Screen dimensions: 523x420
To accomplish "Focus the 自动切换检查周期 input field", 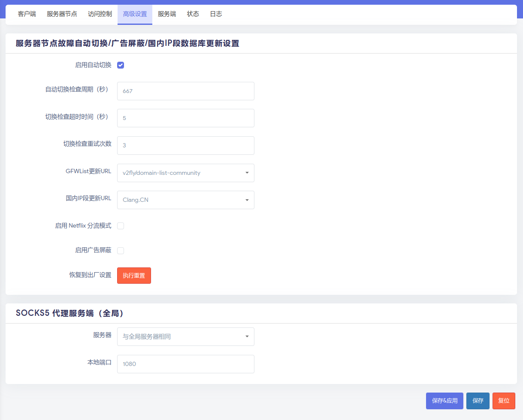I will pyautogui.click(x=185, y=91).
